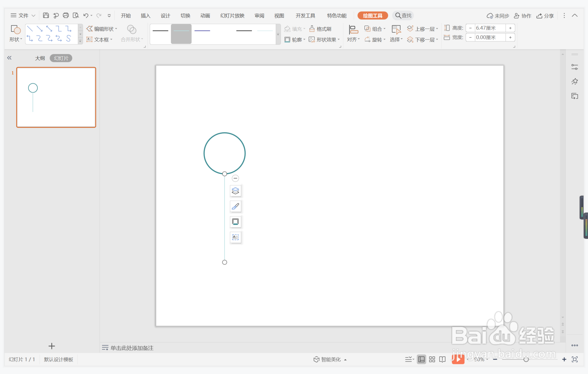Click the print icon in toolbar
This screenshot has height=374, width=588.
(66, 15)
